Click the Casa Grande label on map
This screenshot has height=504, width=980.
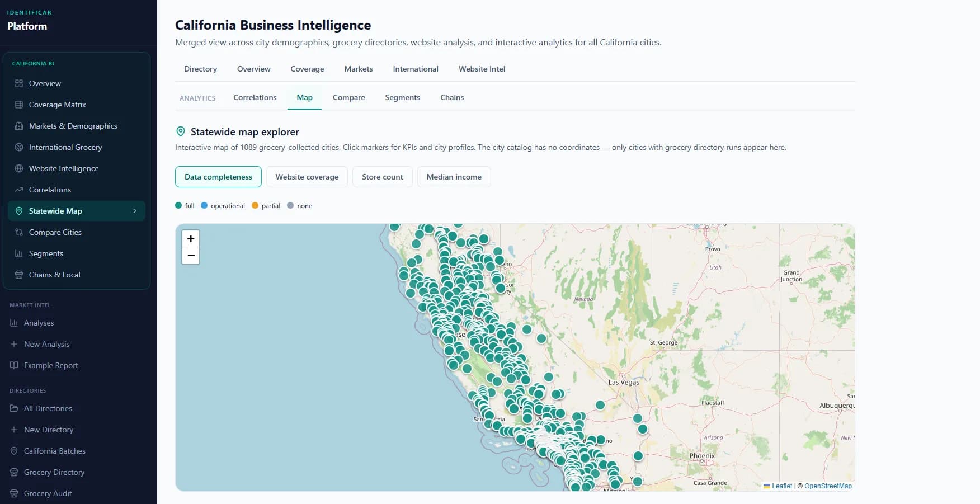710,483
